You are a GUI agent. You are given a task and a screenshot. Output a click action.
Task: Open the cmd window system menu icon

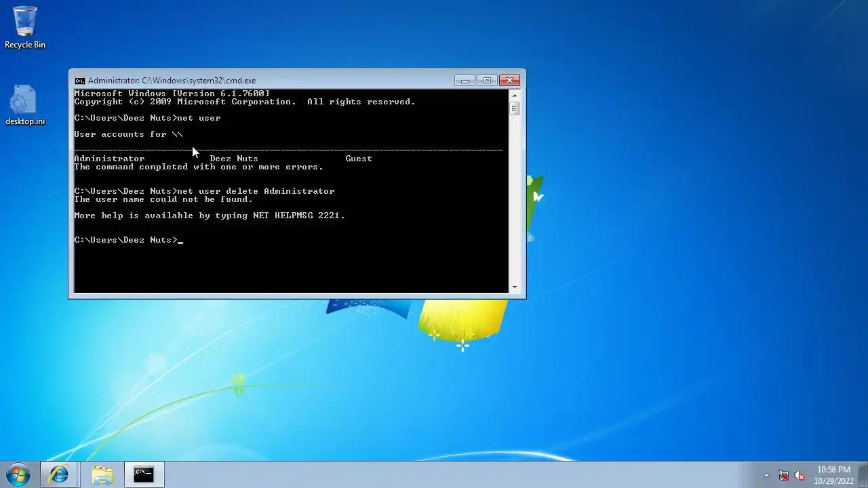[x=79, y=81]
